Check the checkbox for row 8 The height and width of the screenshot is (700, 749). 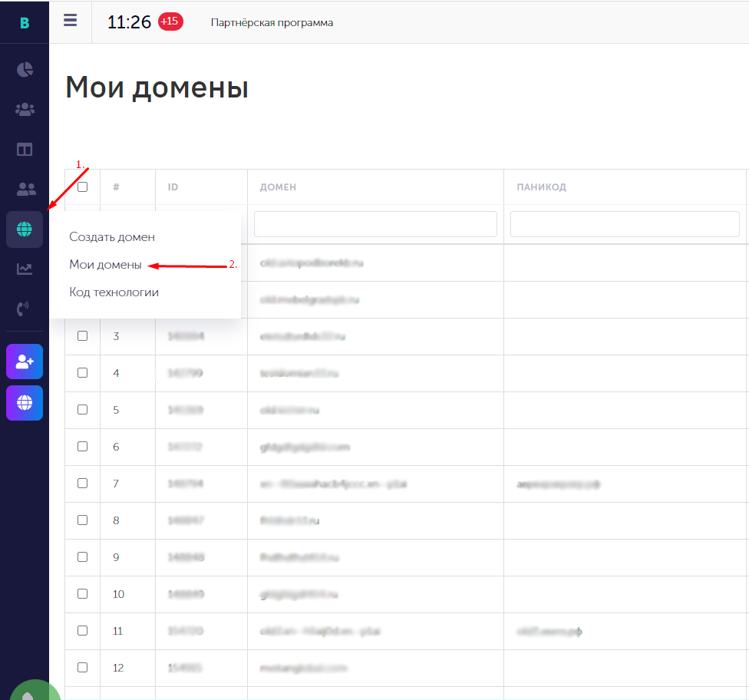(x=83, y=520)
